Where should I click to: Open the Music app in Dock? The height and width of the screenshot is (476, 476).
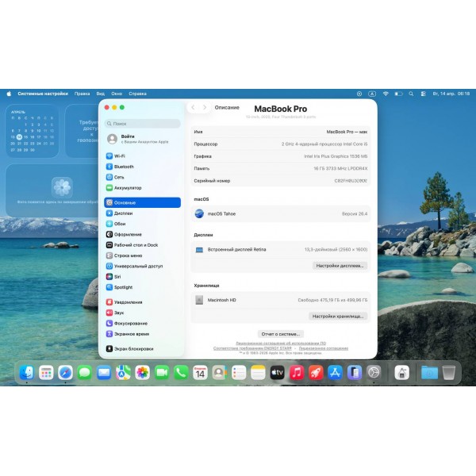297,372
